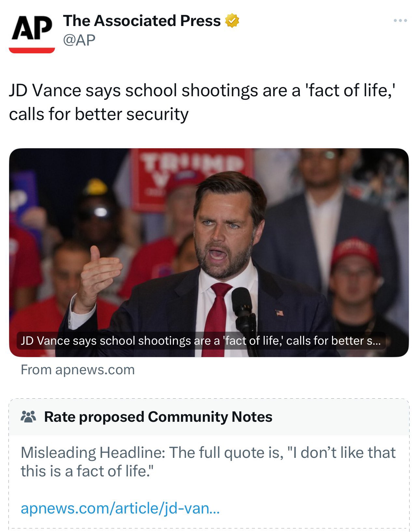Click the raised hand in the photo

coord(98,276)
